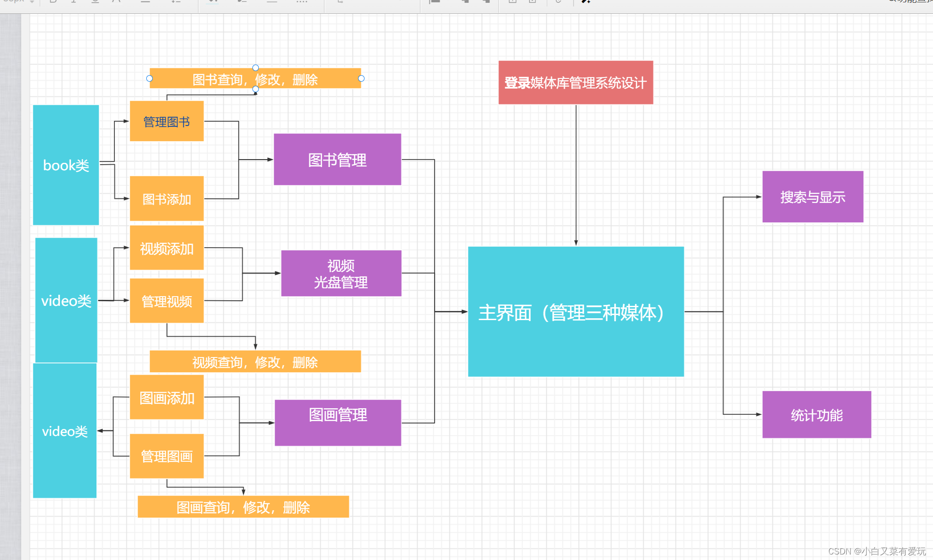933x560 pixels.
Task: Open the line spacing dropdown
Action: [174, 2]
